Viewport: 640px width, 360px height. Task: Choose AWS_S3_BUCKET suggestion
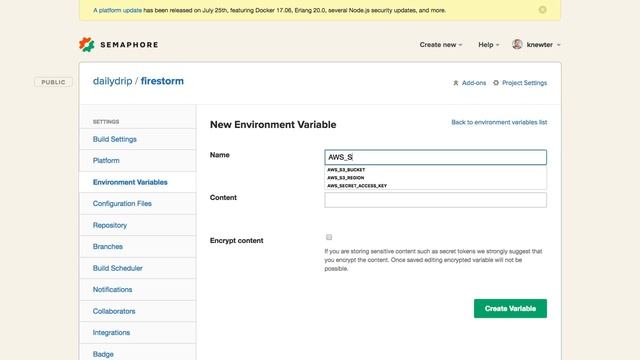(435, 170)
